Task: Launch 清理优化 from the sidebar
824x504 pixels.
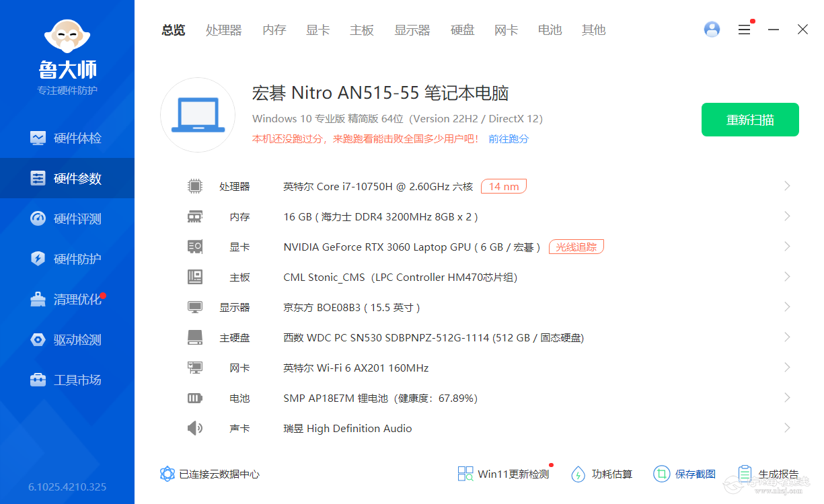Action: [x=67, y=299]
